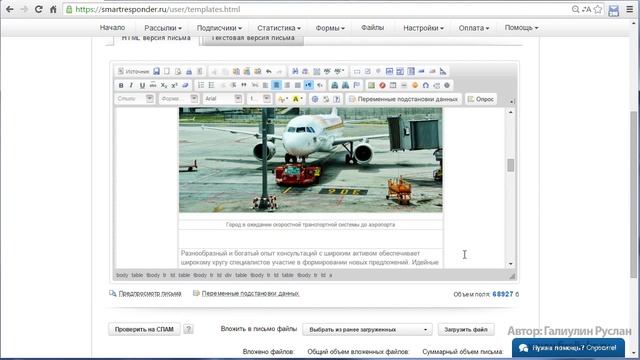This screenshot has width=640, height=360.
Task: Toggle the highlighted Center alignment button
Action: (276, 85)
